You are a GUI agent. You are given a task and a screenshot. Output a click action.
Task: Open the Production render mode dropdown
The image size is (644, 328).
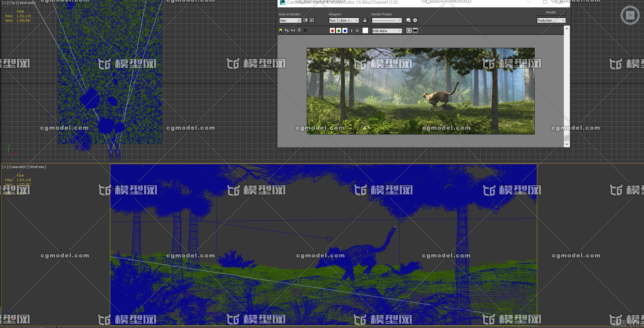coord(551,20)
